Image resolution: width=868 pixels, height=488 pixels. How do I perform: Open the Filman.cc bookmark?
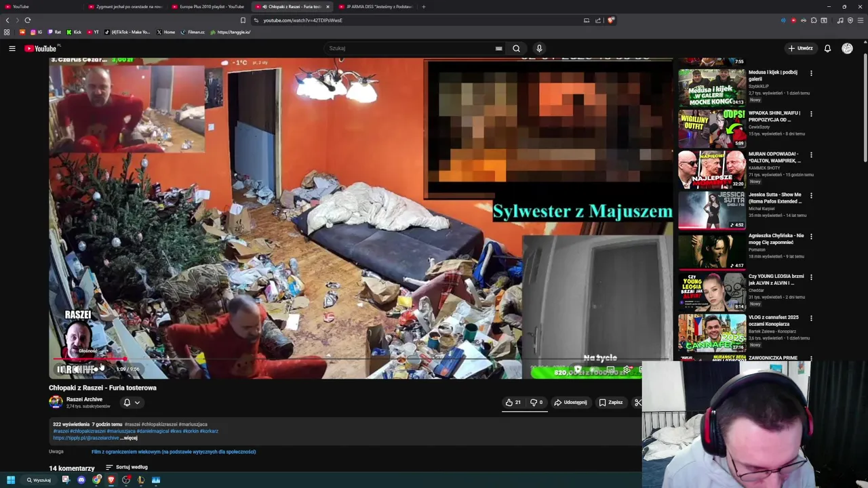[x=193, y=33]
